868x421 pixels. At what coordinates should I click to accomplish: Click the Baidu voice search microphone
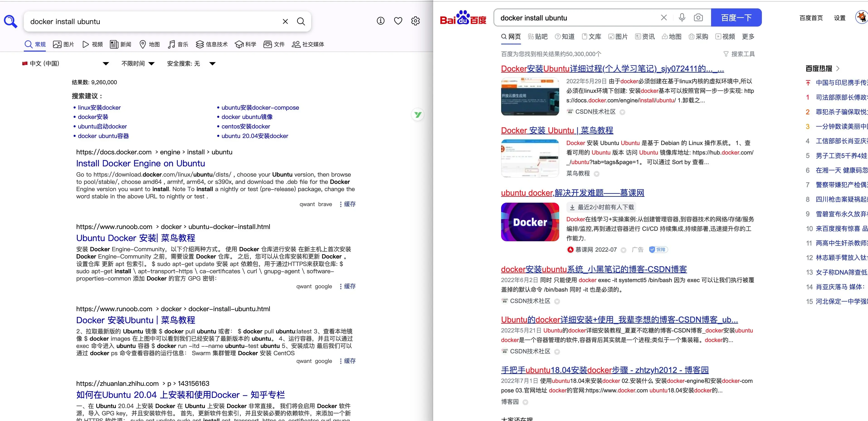pyautogui.click(x=682, y=17)
